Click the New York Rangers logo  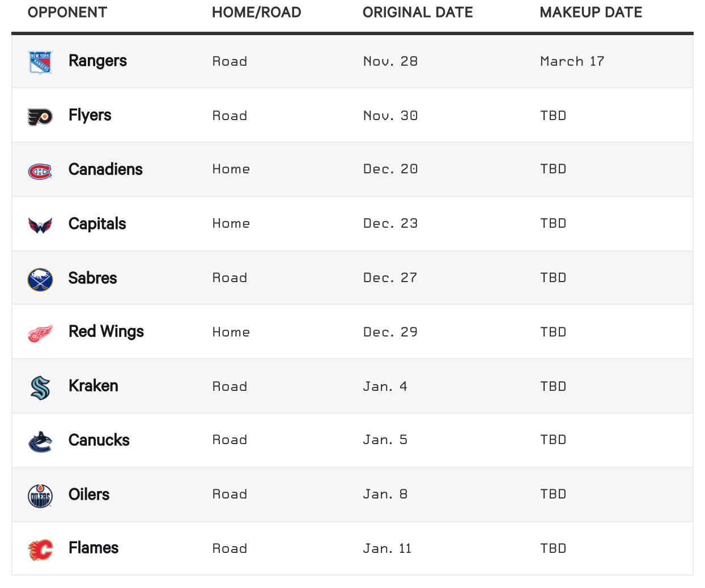point(40,62)
